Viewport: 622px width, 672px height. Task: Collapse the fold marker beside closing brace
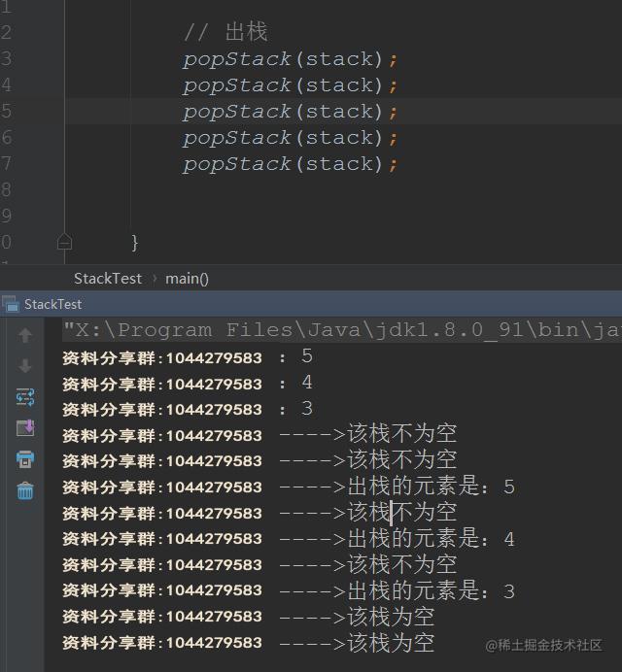click(x=64, y=242)
